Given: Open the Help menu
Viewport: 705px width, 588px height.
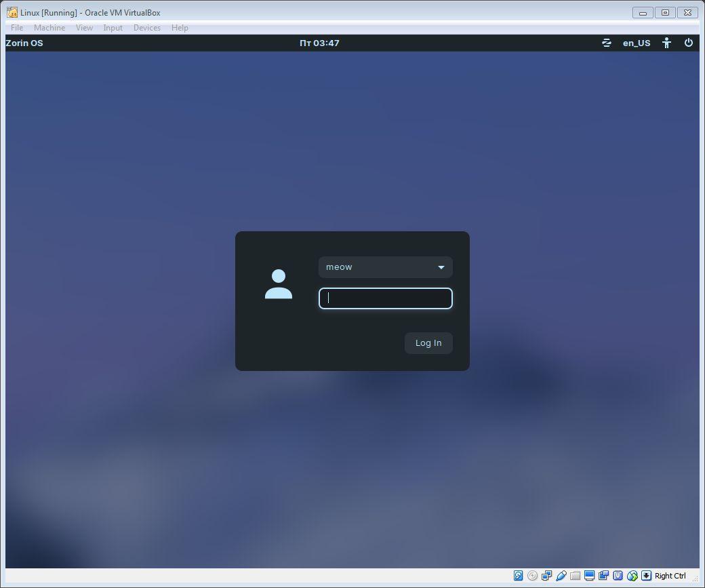Looking at the screenshot, I should pos(180,28).
